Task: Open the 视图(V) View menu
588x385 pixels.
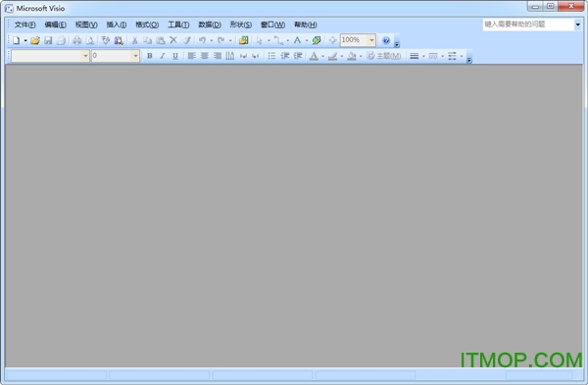Action: [86, 24]
